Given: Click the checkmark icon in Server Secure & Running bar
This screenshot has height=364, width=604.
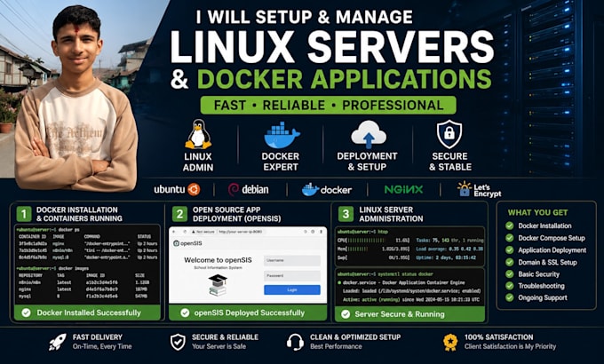Looking at the screenshot, I should pos(346,314).
